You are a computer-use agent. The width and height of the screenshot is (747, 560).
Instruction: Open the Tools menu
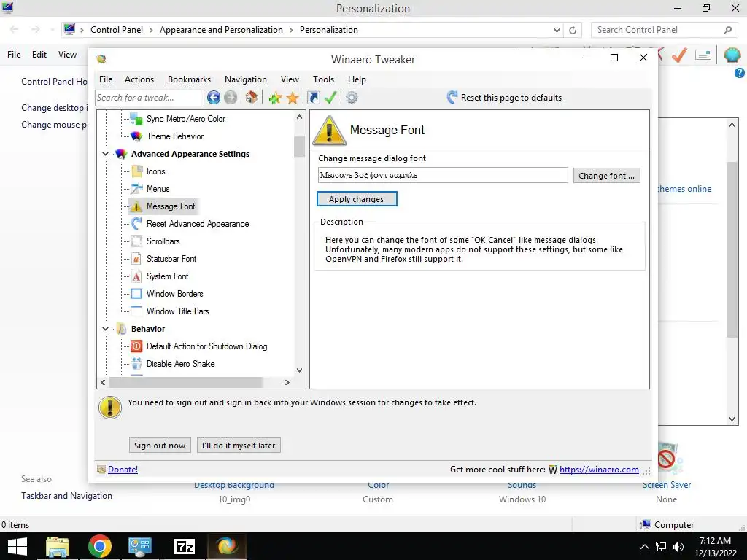click(323, 79)
